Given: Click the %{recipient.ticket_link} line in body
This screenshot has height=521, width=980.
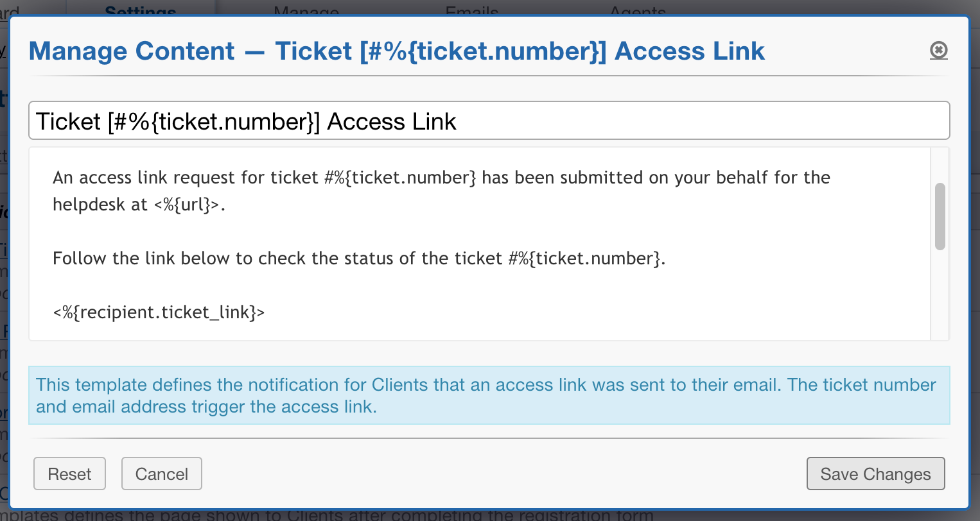Looking at the screenshot, I should [159, 312].
